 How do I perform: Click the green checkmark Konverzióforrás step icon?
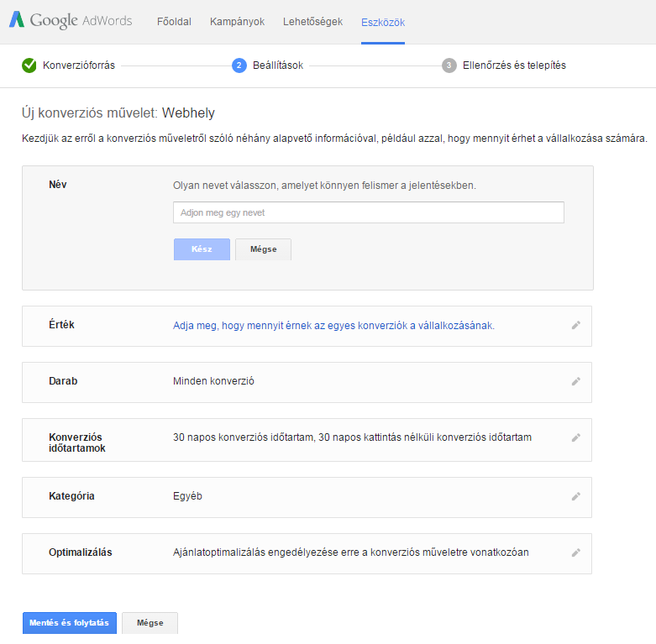pos(29,65)
